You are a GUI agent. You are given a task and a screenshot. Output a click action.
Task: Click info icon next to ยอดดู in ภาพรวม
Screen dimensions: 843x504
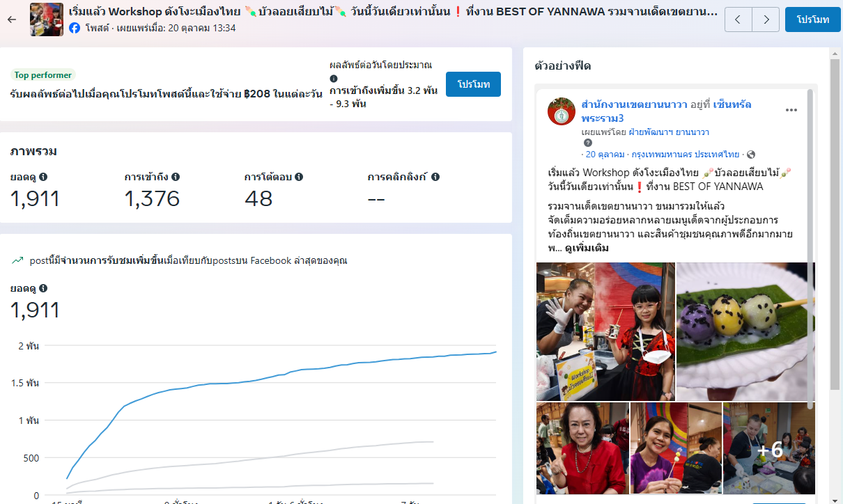pos(43,177)
